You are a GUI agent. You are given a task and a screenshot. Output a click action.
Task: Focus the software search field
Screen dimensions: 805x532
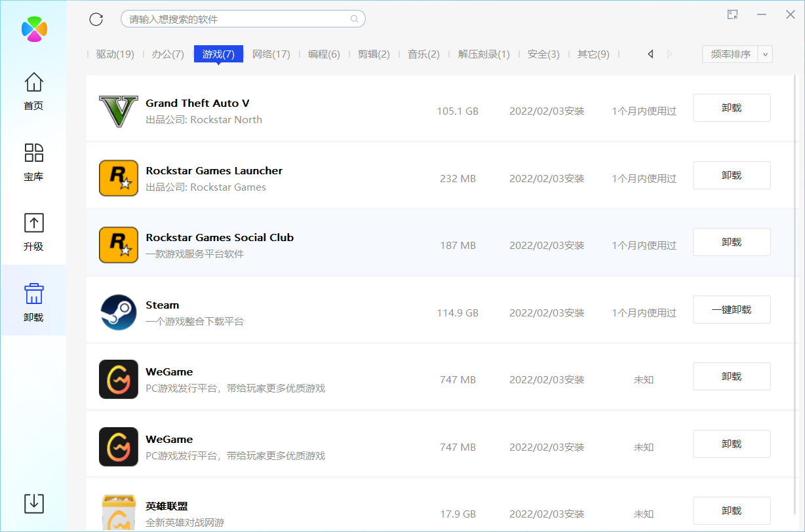[243, 19]
